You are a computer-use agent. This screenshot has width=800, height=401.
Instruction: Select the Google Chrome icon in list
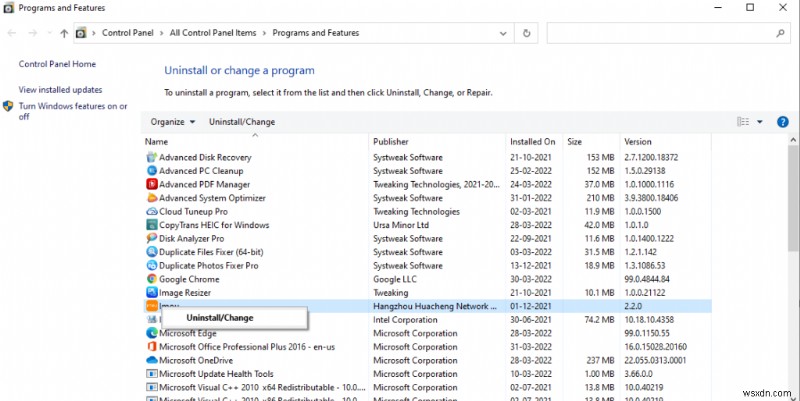(152, 279)
